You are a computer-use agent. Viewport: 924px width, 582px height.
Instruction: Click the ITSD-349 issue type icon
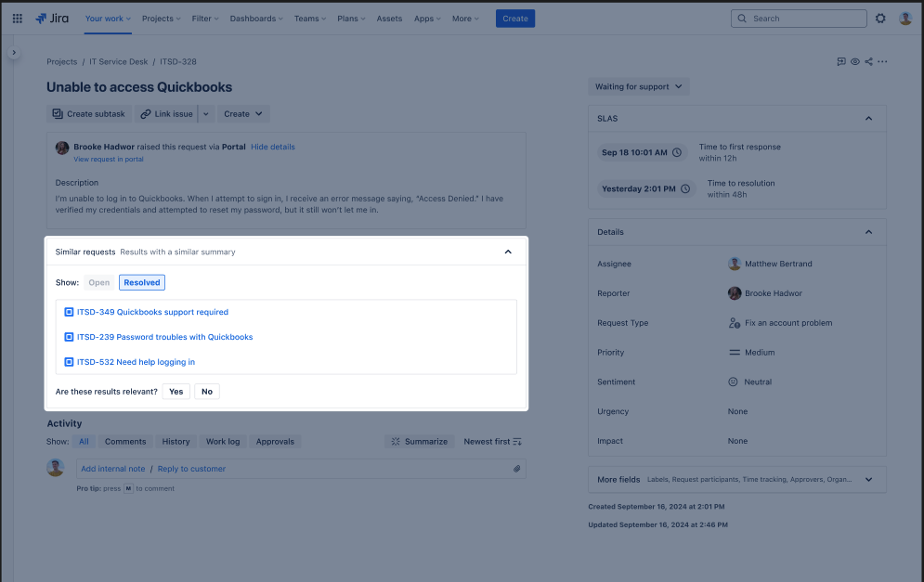pos(69,312)
